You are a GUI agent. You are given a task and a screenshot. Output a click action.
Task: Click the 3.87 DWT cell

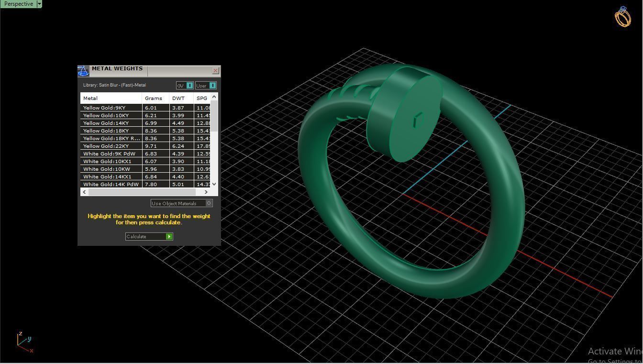182,108
